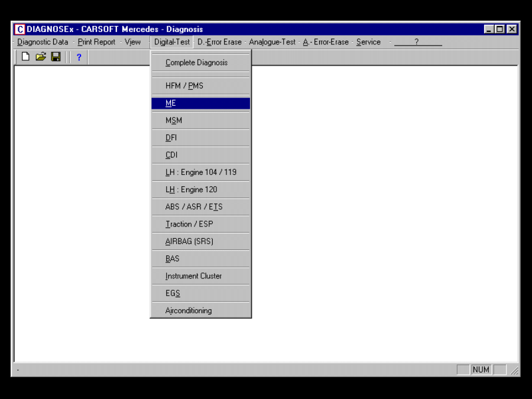Open the Diagnostic Data menu
This screenshot has width=532, height=399.
[x=43, y=42]
